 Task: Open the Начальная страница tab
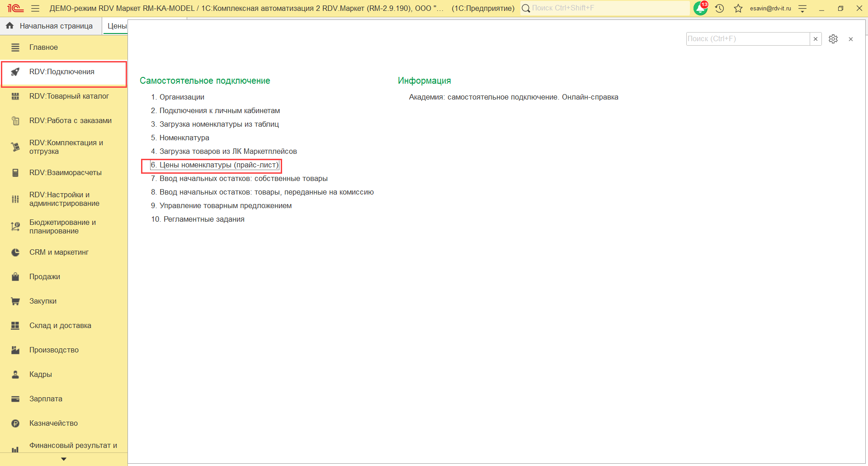click(x=51, y=26)
